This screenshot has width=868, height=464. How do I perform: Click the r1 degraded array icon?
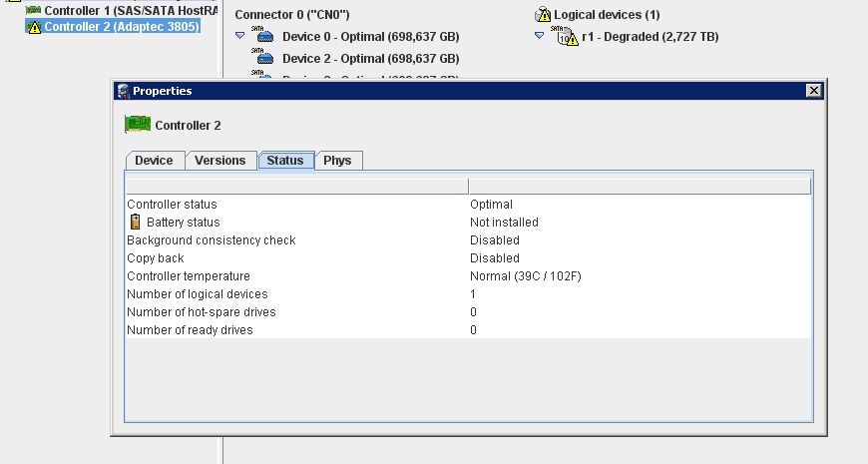(565, 36)
